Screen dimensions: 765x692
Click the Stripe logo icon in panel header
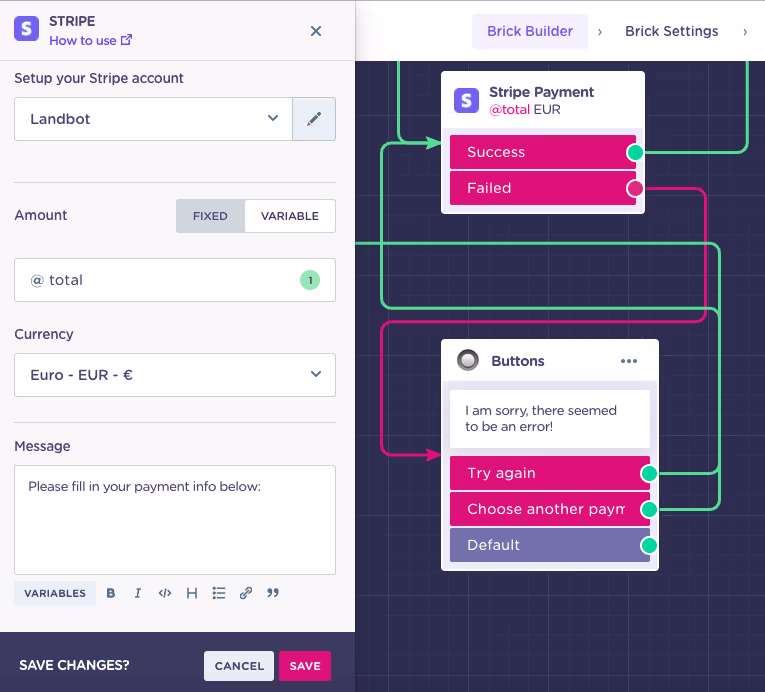click(x=26, y=29)
